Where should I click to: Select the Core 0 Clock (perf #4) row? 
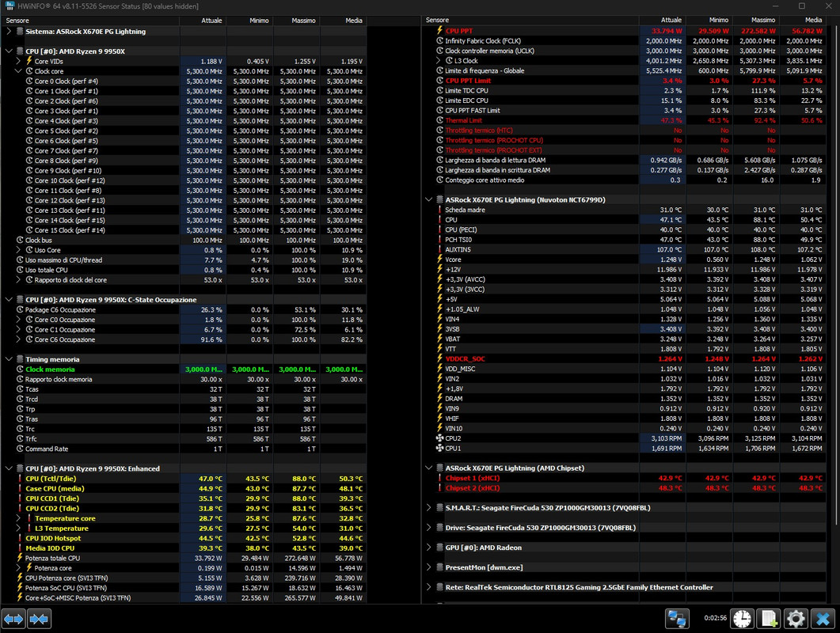tap(184, 81)
